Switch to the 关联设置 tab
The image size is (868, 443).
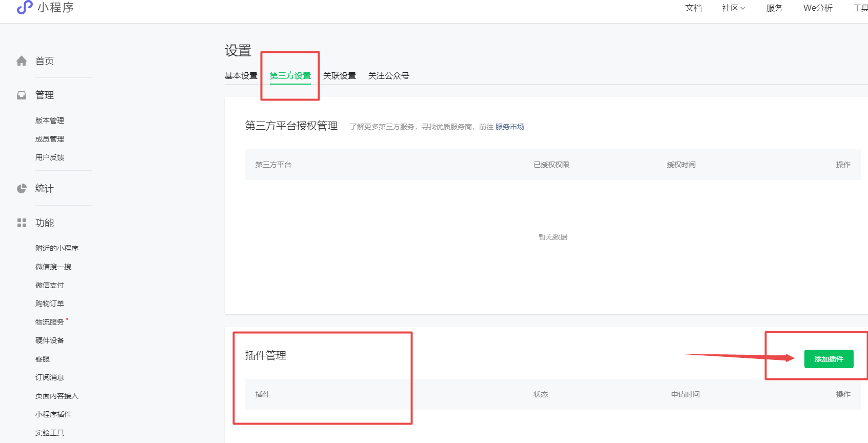coord(340,76)
